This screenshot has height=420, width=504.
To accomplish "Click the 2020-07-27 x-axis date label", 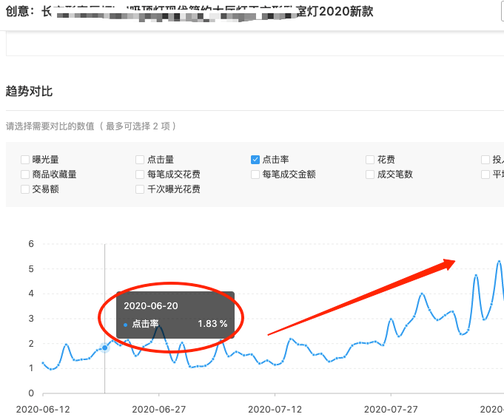I will click(x=390, y=409).
